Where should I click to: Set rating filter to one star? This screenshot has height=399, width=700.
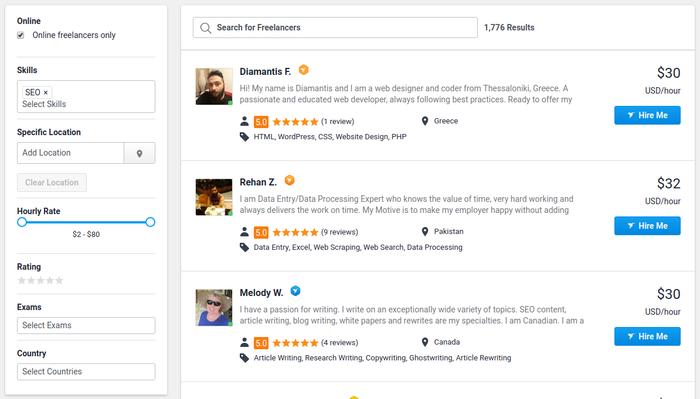21,280
